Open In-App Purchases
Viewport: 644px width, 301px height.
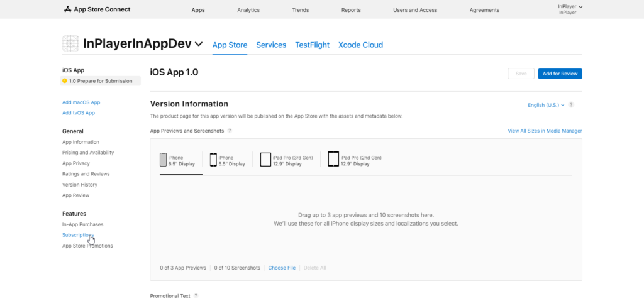(x=82, y=224)
